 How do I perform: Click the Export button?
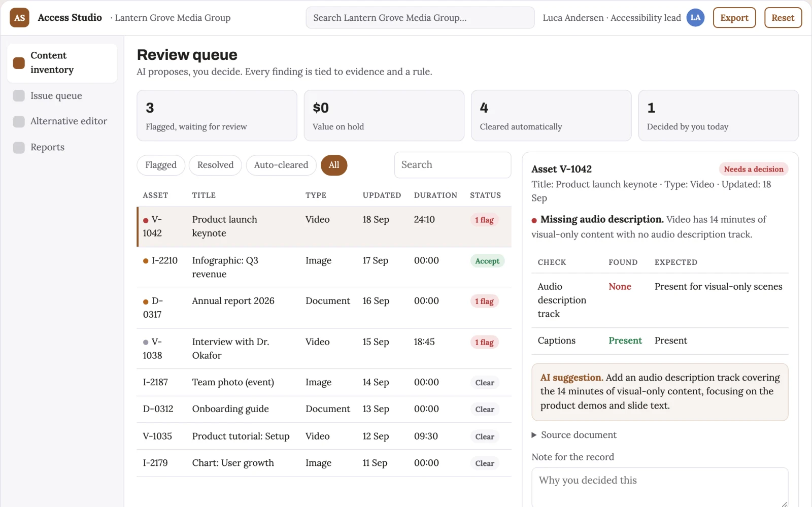pyautogui.click(x=734, y=18)
